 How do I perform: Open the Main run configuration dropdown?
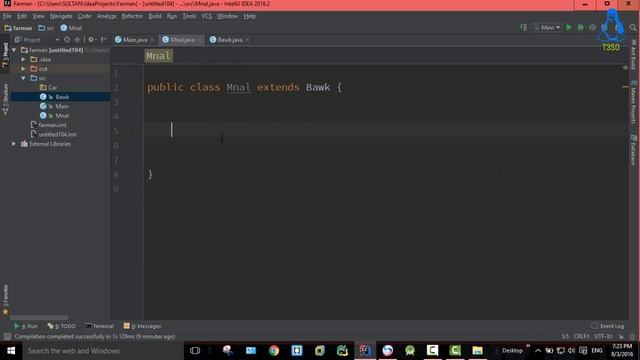click(x=548, y=27)
